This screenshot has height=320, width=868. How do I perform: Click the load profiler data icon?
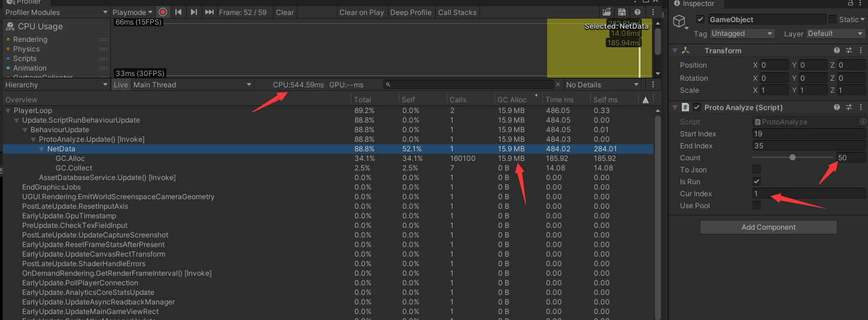[x=606, y=12]
